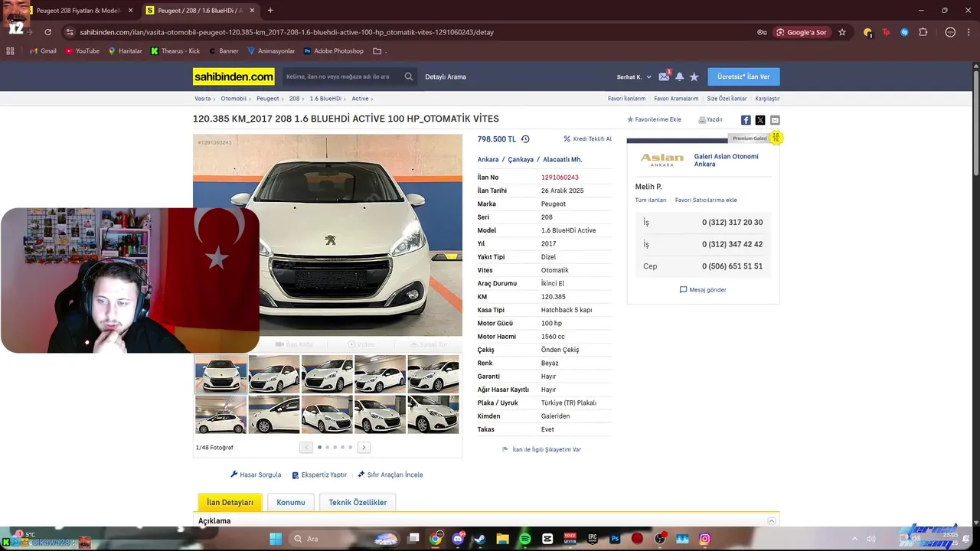The image size is (980, 551).
Task: Open Instagram from the taskbar
Action: pos(704,539)
